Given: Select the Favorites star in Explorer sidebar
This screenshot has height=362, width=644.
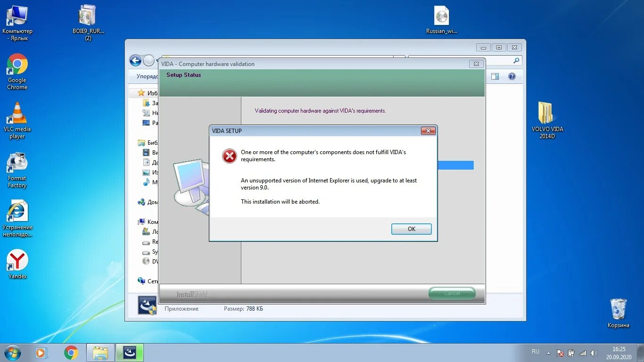Looking at the screenshot, I should click(x=140, y=93).
